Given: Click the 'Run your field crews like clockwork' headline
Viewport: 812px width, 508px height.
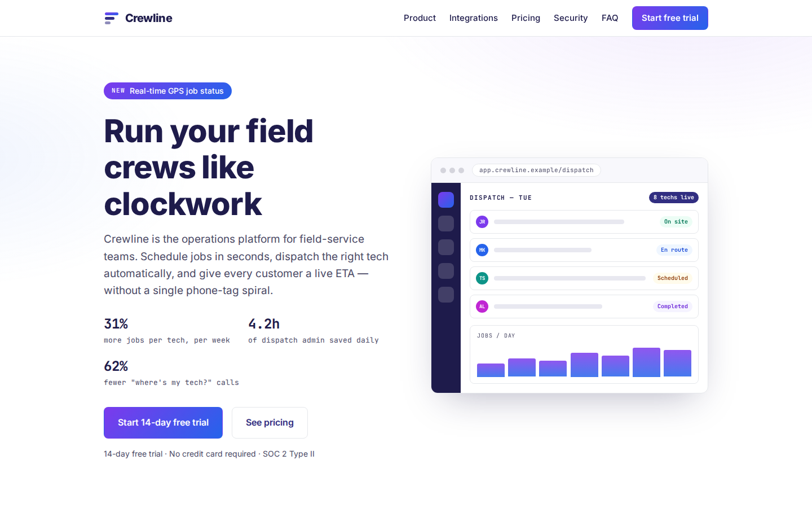Looking at the screenshot, I should point(209,168).
